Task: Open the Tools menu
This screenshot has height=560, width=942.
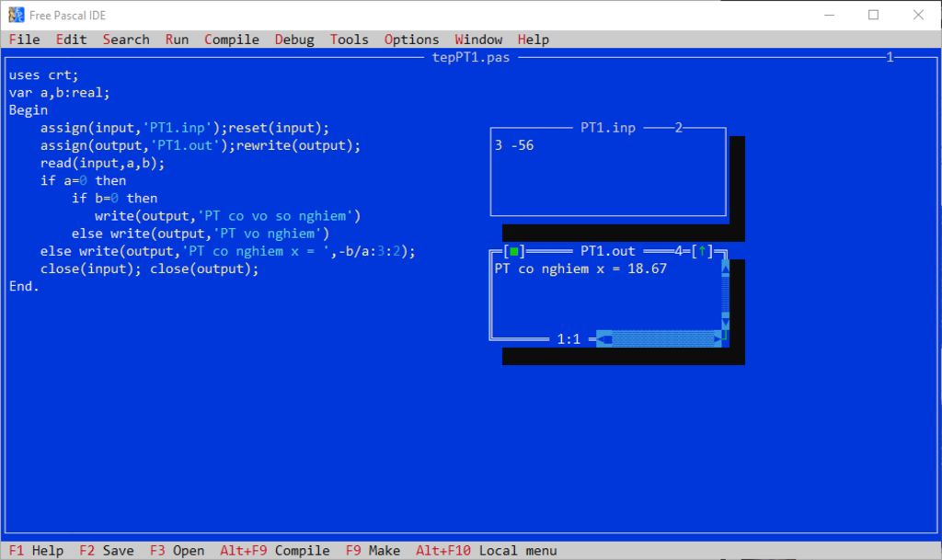Action: tap(349, 40)
